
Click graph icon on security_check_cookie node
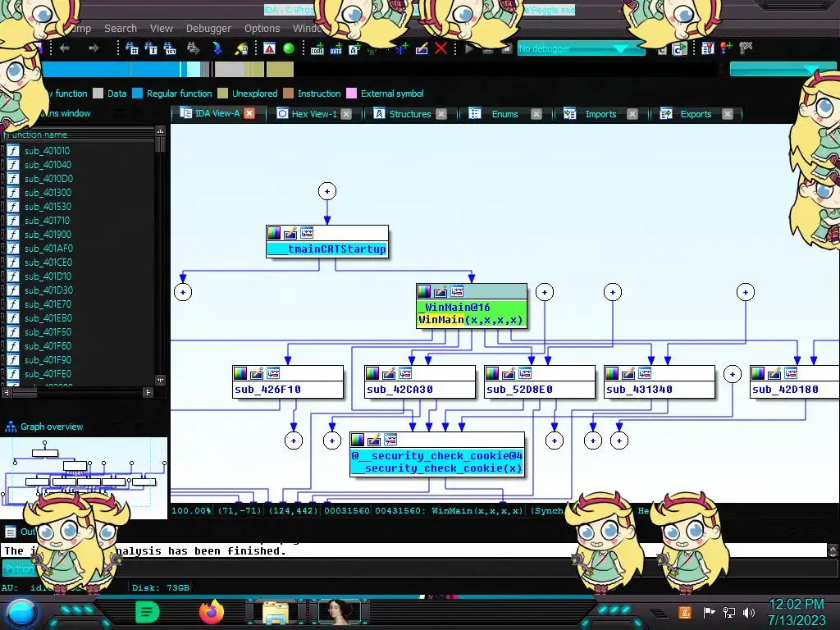click(x=390, y=441)
